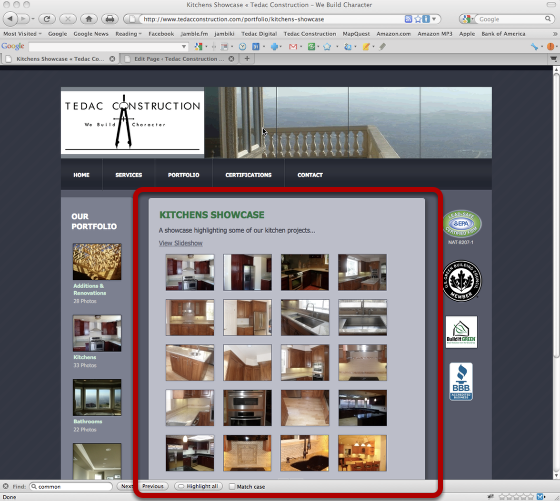Close the Kitchens Showcase tab
Screen dimensions: 560x501
point(112,59)
